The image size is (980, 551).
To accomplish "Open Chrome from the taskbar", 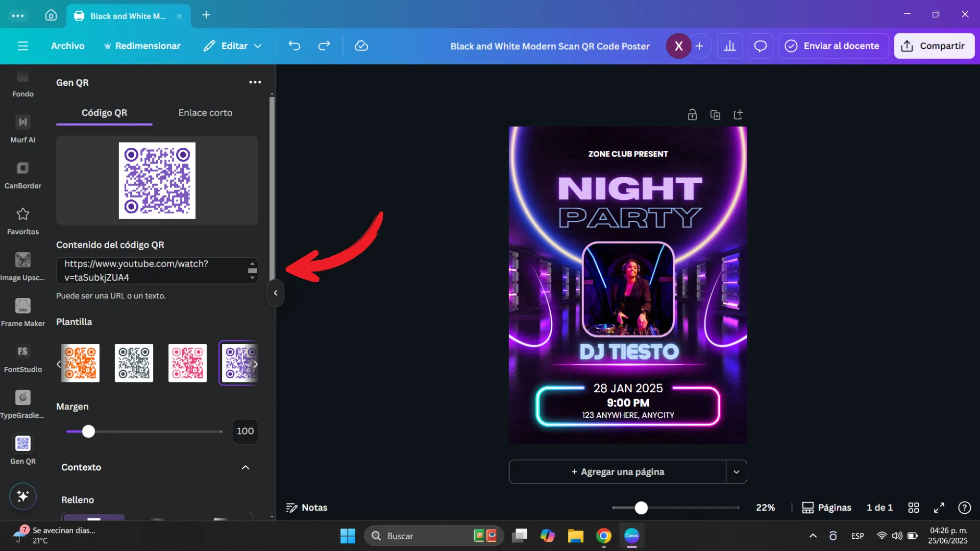I will (x=604, y=536).
